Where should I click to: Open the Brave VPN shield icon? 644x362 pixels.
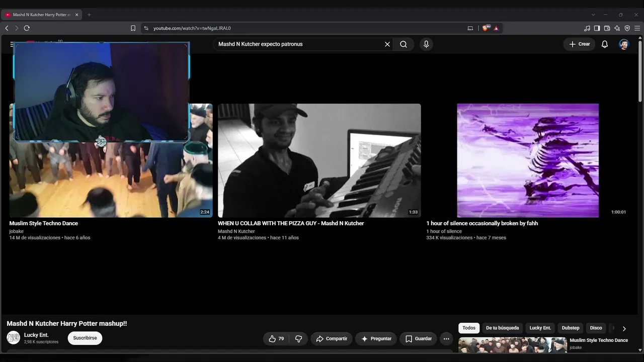click(x=627, y=28)
